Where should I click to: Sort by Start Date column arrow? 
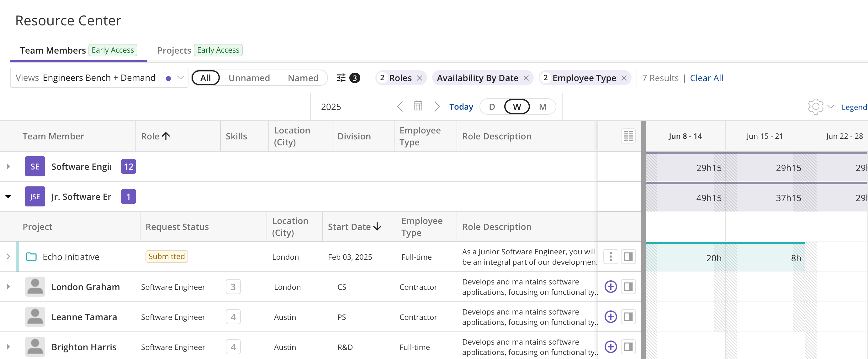pos(377,226)
